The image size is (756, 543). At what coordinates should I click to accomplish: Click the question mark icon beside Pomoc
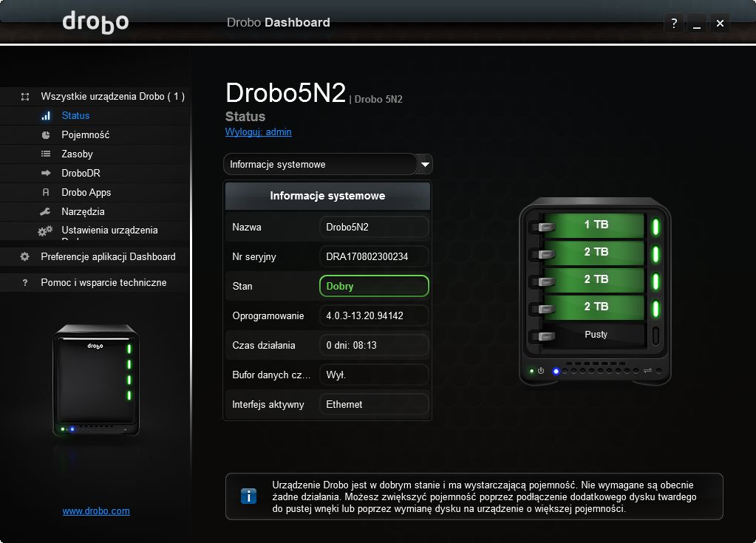click(x=25, y=283)
